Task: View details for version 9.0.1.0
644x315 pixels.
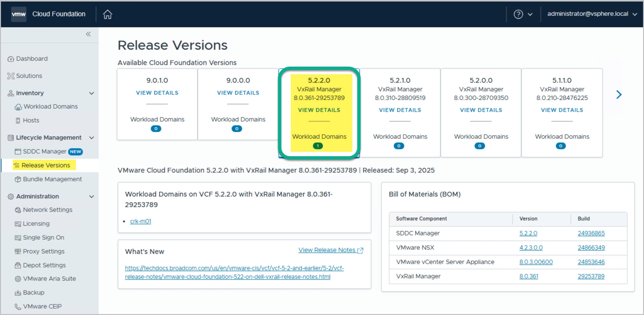Action: 157,93
